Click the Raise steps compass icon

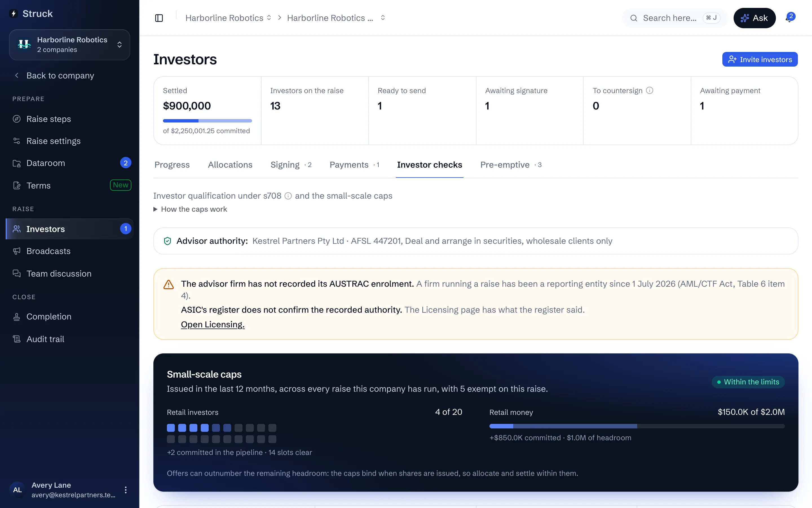click(16, 119)
